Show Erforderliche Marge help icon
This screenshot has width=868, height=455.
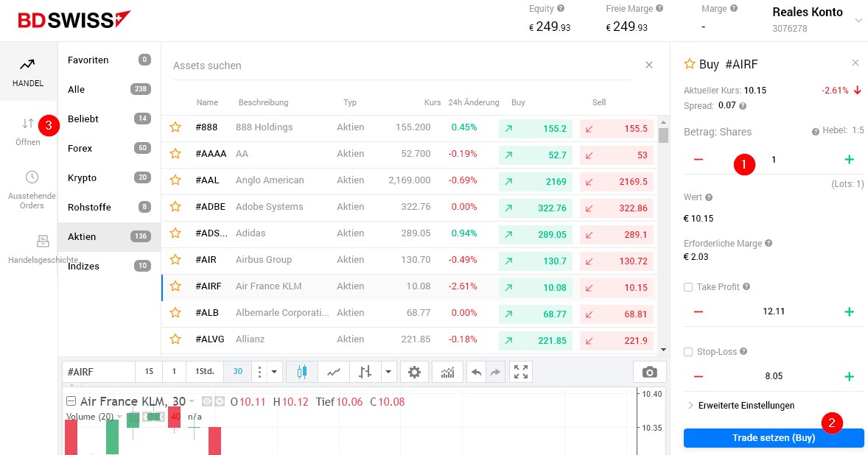pos(769,243)
